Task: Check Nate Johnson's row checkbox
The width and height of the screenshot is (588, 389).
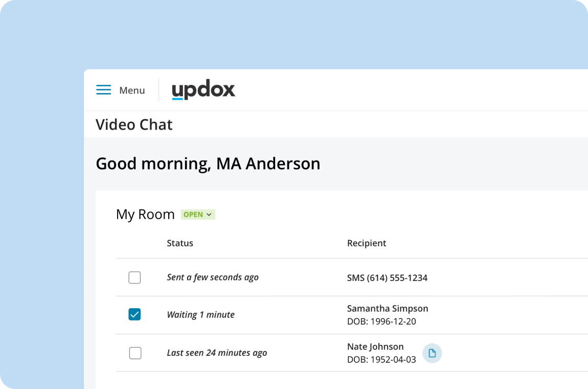Action: point(134,353)
